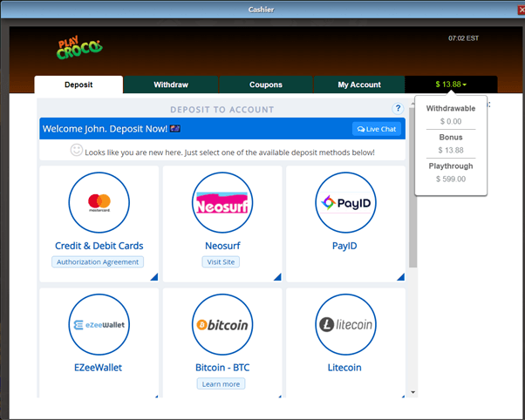Close the Cashier window

pyautogui.click(x=522, y=10)
